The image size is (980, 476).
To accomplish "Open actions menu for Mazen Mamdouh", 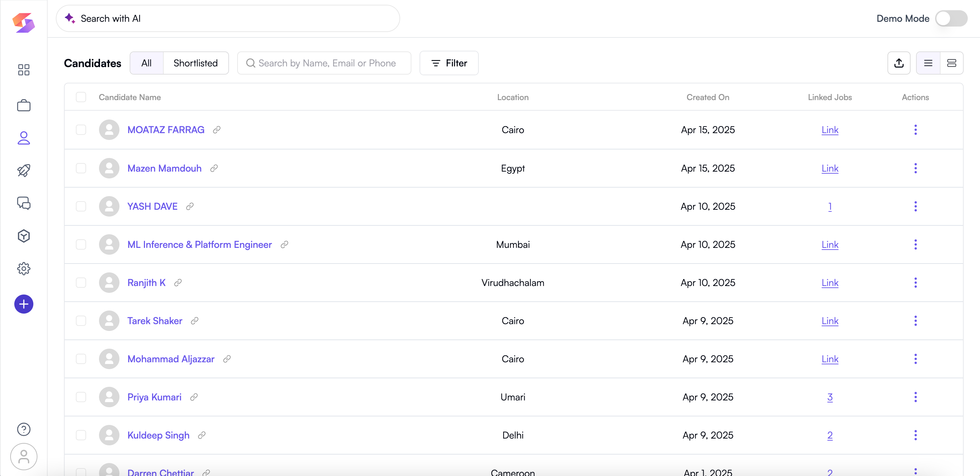I will coord(915,168).
